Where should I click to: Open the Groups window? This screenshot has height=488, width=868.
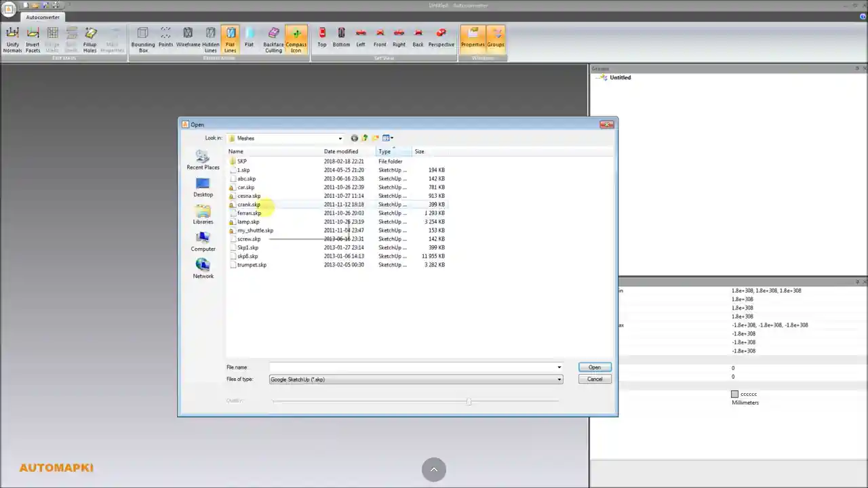(x=496, y=37)
